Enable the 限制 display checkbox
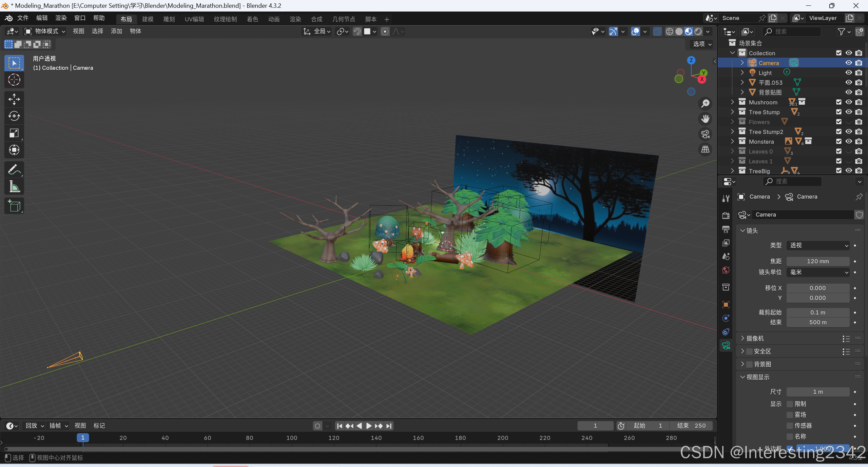 [790, 404]
